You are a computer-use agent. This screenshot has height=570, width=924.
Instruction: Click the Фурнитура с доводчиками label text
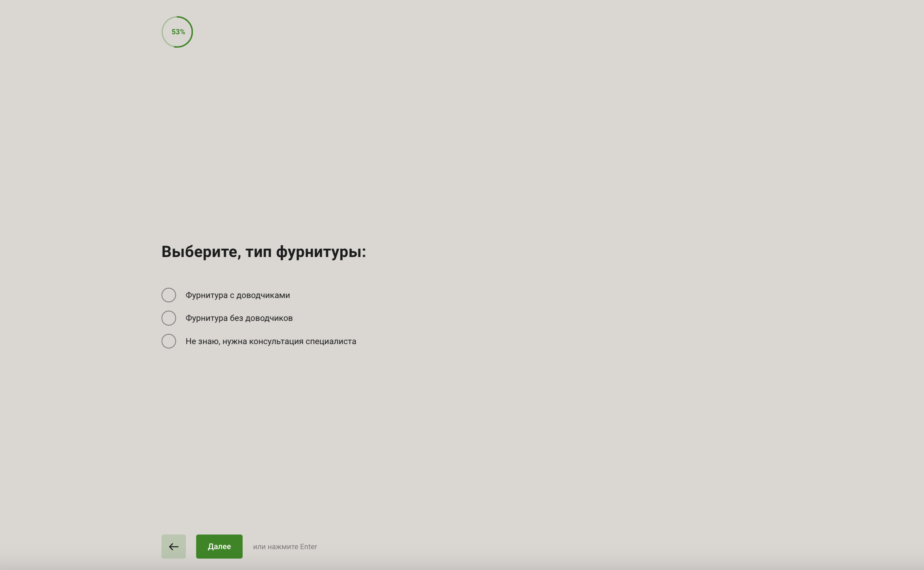(237, 295)
